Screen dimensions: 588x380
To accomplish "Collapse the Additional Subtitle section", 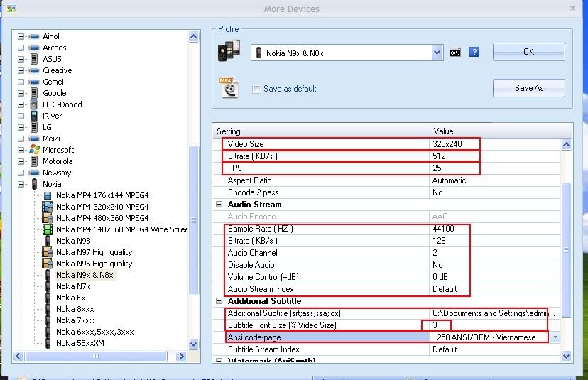I will coord(219,301).
